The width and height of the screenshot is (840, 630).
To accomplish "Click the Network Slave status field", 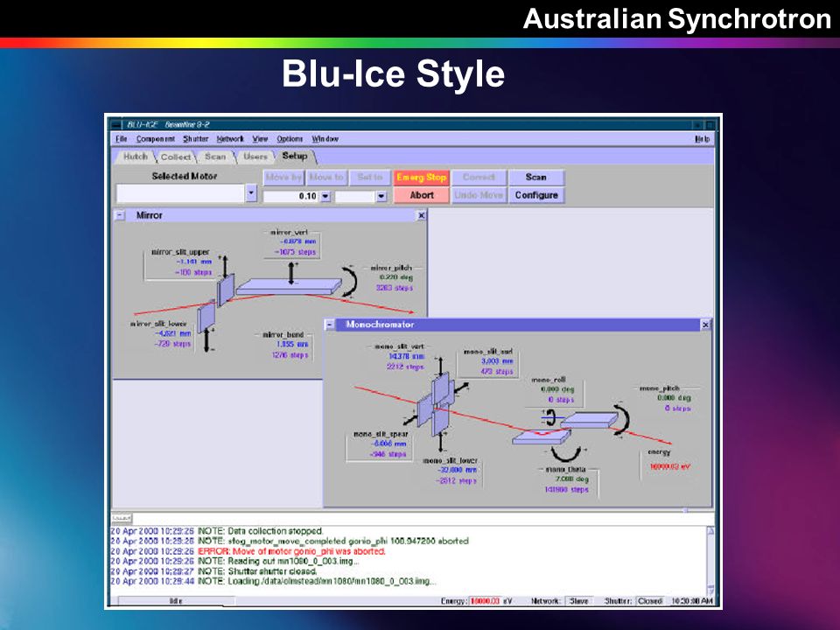I will point(579,601).
